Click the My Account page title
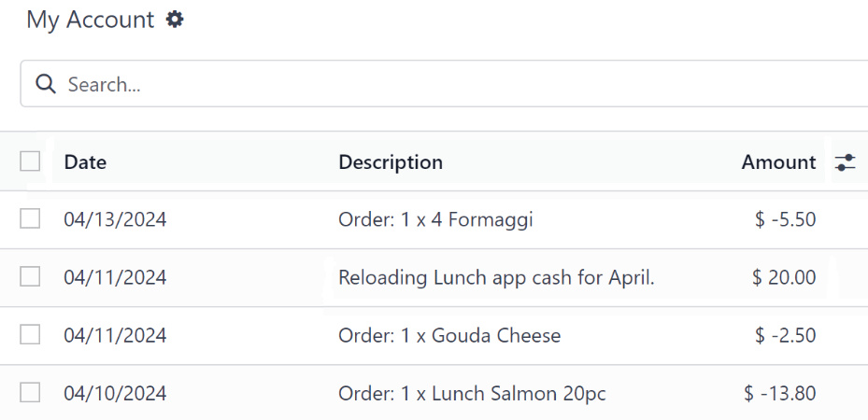The image size is (868, 420). pos(90,20)
